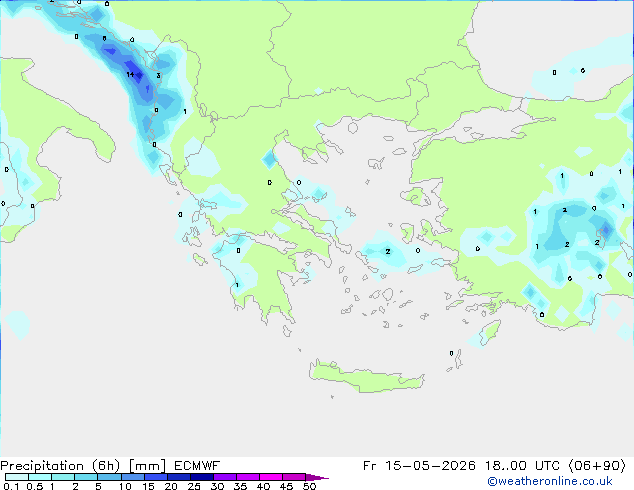Image resolution: width=634 pixels, height=490 pixels.
Task: Click the 20–25 mm legend color swatch
Action: [178, 477]
